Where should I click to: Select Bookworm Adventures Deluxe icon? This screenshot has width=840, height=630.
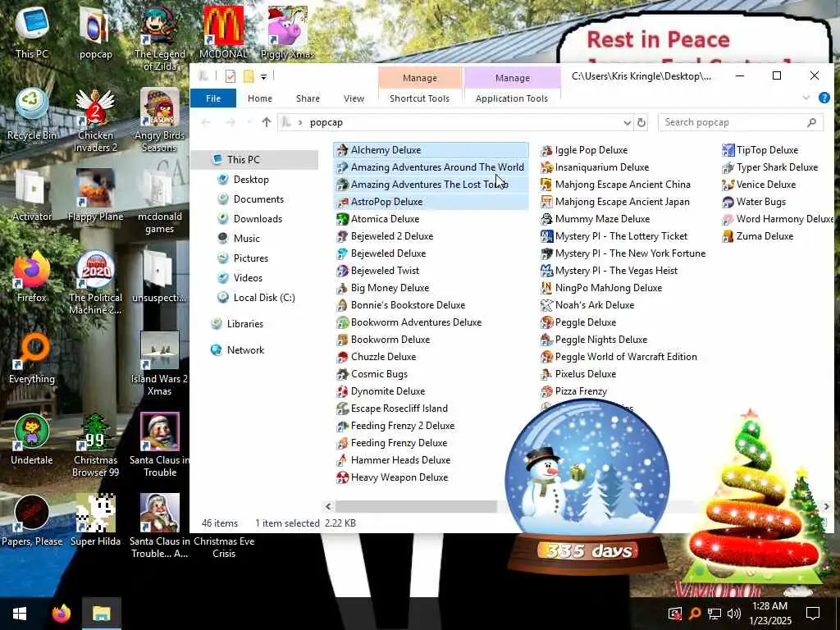[342, 322]
